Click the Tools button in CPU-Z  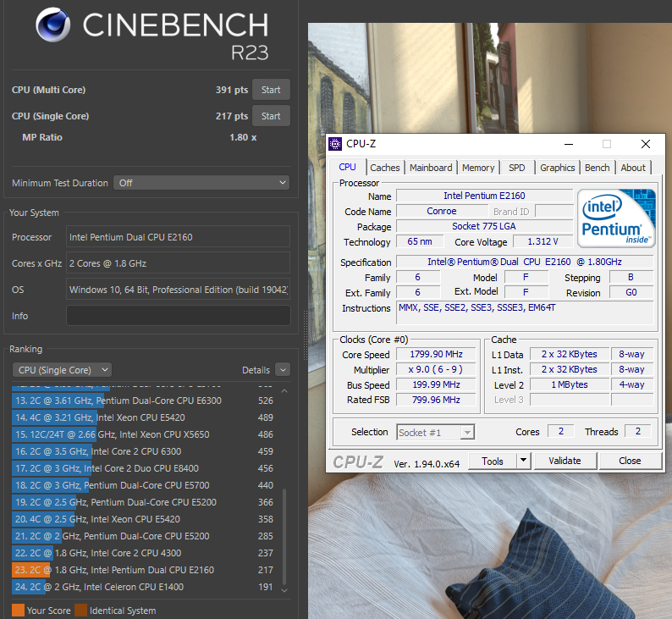click(493, 461)
